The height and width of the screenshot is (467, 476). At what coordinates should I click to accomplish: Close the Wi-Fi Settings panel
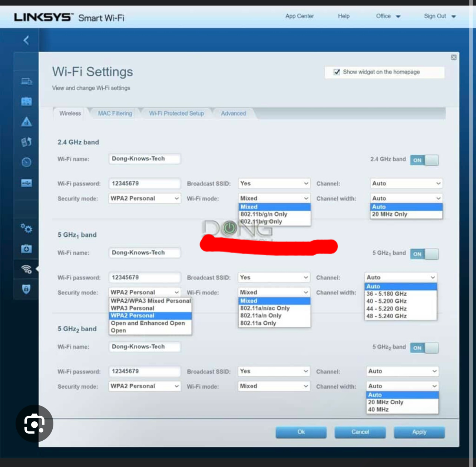coord(454,57)
